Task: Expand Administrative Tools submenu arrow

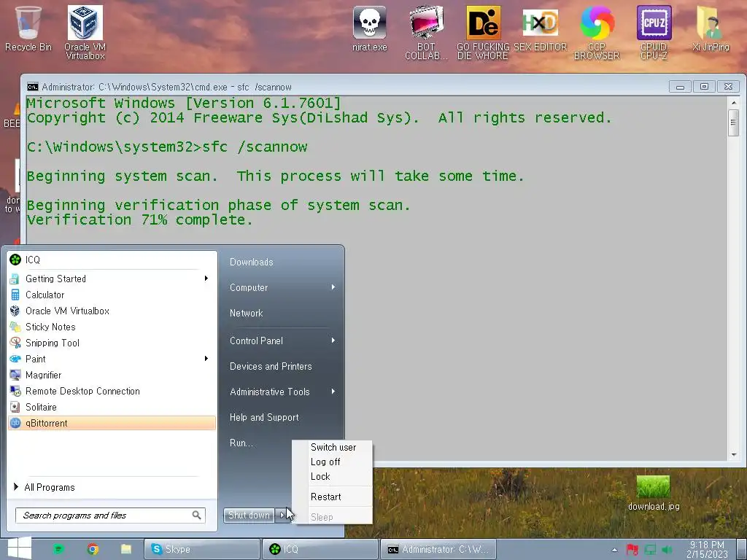Action: coord(333,392)
